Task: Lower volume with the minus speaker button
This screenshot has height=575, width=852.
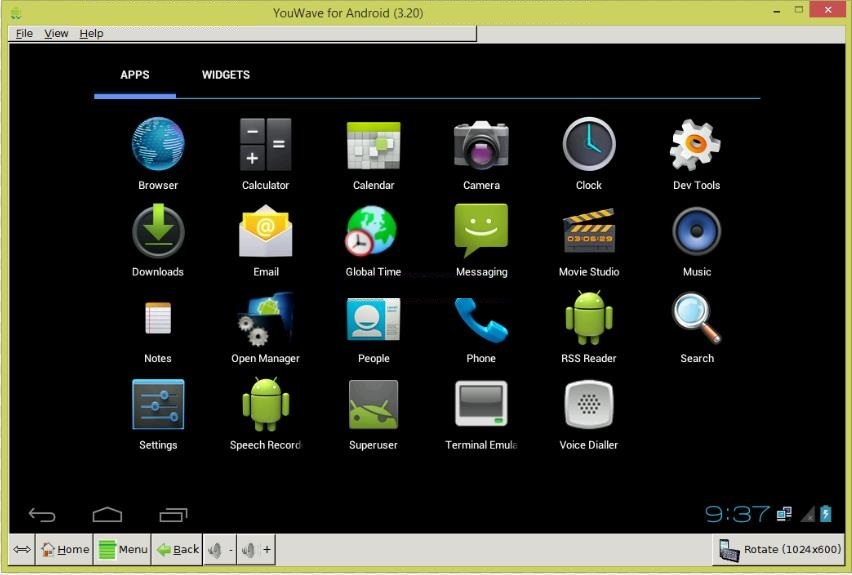Action: (220, 549)
